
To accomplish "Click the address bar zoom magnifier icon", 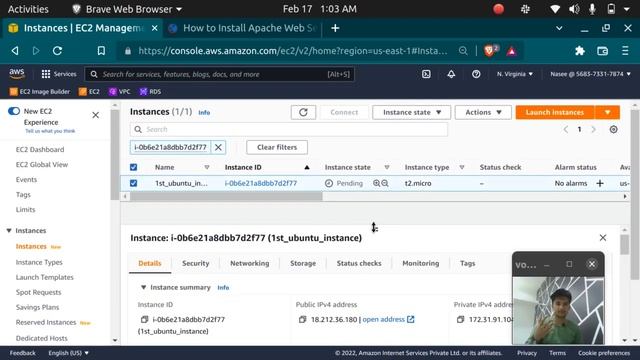I will click(463, 51).
